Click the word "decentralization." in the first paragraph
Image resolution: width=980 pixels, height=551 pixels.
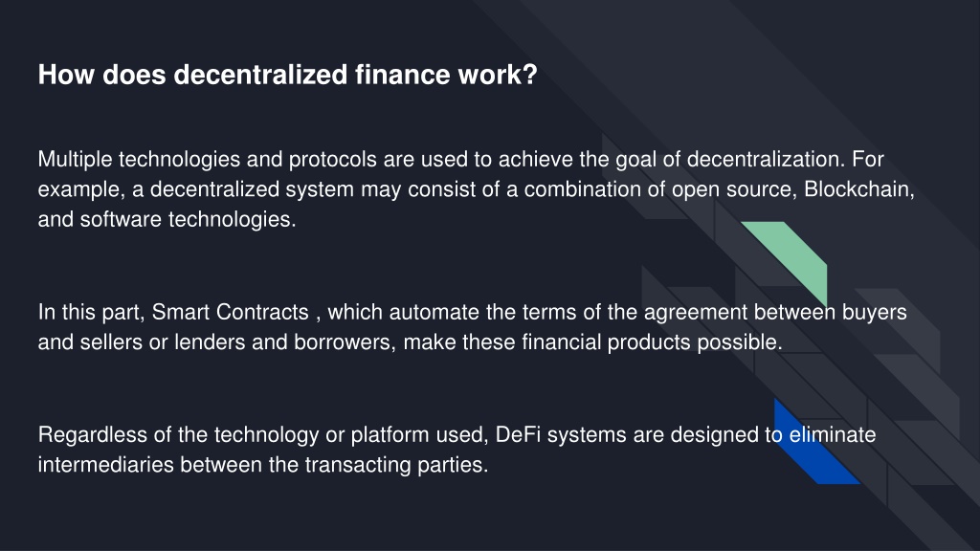tap(767, 159)
